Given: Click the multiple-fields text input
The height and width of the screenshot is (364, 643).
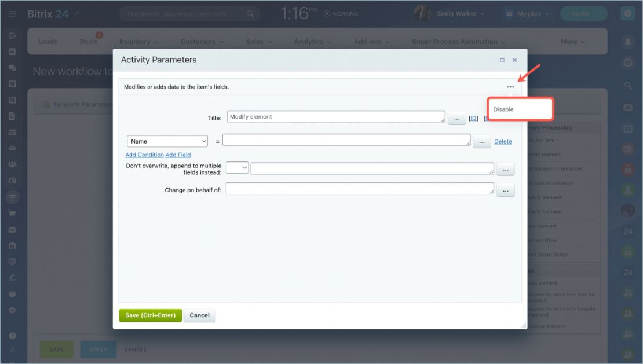Looking at the screenshot, I should tap(372, 168).
